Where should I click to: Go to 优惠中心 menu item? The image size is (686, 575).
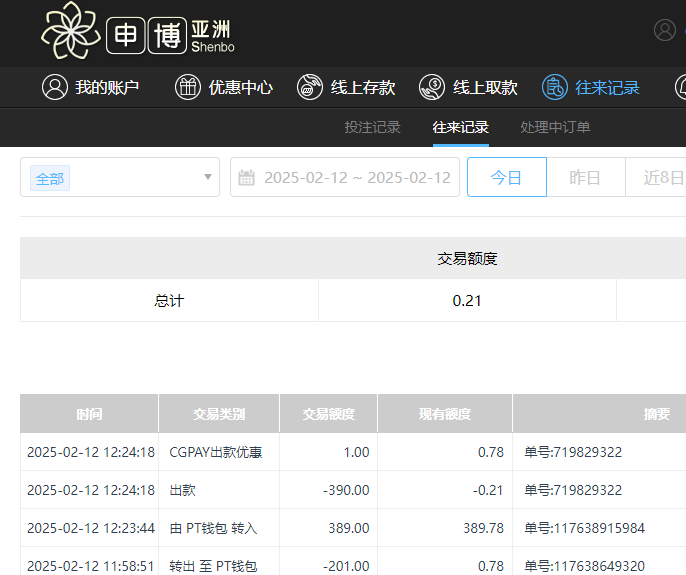240,87
